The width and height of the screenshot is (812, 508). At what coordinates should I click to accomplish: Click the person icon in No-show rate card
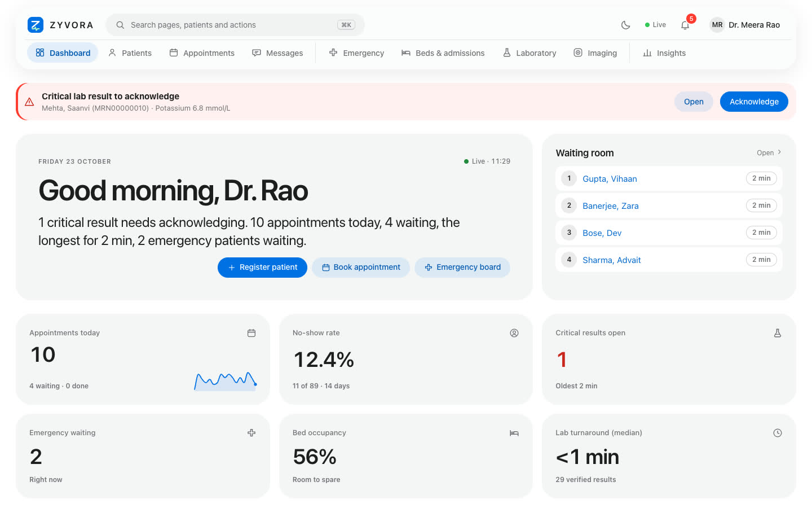pos(514,333)
